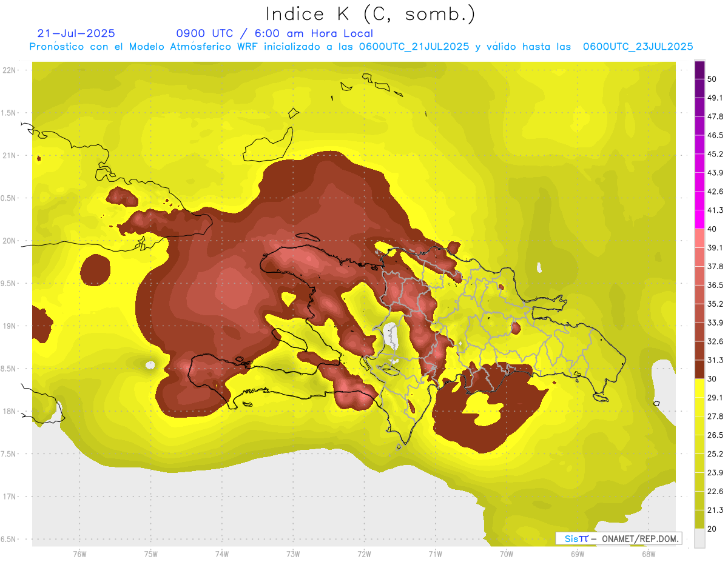Click colorbar label '31.3'
Image resolution: width=728 pixels, height=562 pixels.
tap(715, 360)
